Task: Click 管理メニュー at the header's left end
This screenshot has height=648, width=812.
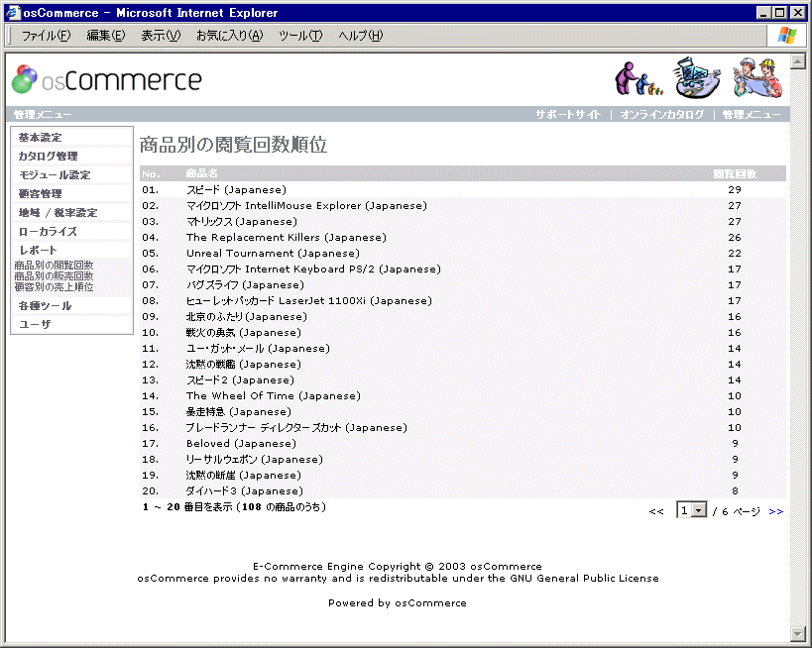Action: 43,114
